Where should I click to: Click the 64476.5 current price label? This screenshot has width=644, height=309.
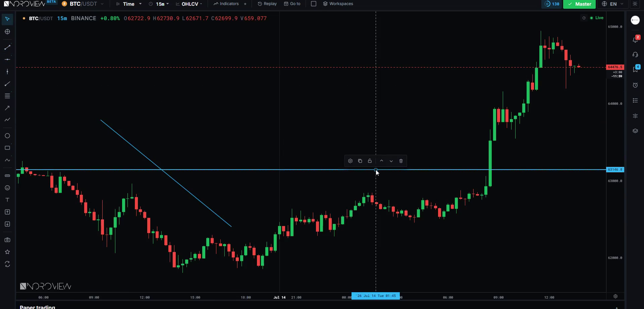(x=615, y=67)
